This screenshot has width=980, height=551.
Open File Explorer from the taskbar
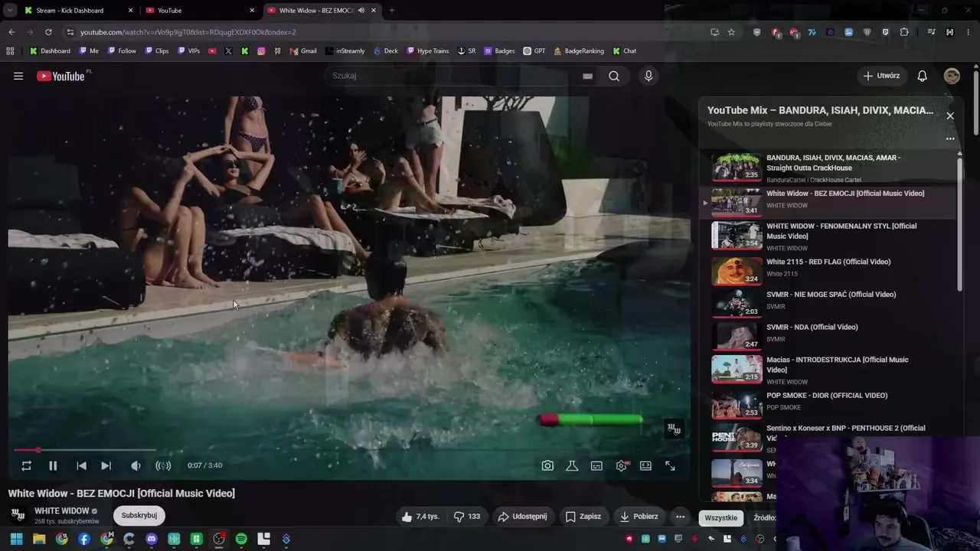pyautogui.click(x=39, y=539)
